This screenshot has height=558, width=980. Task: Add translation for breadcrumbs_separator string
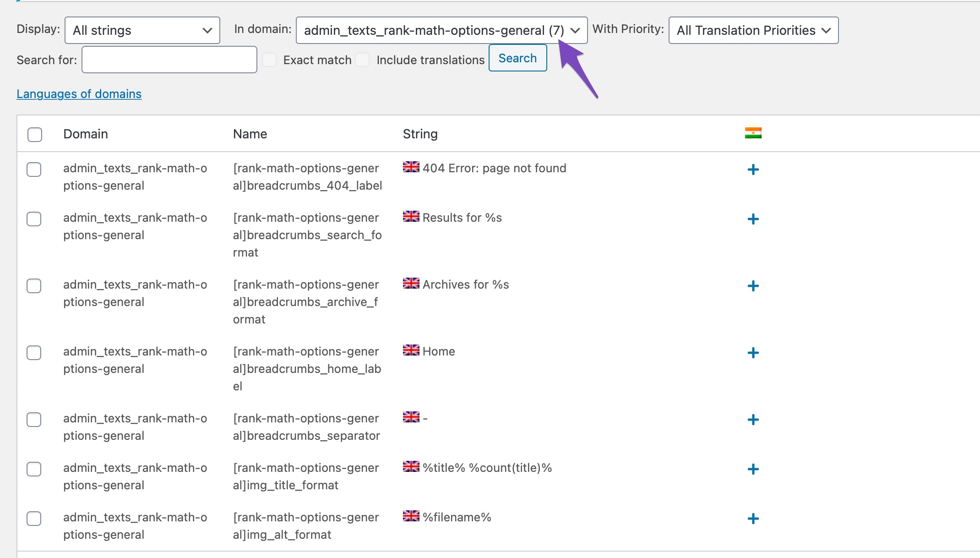click(753, 420)
